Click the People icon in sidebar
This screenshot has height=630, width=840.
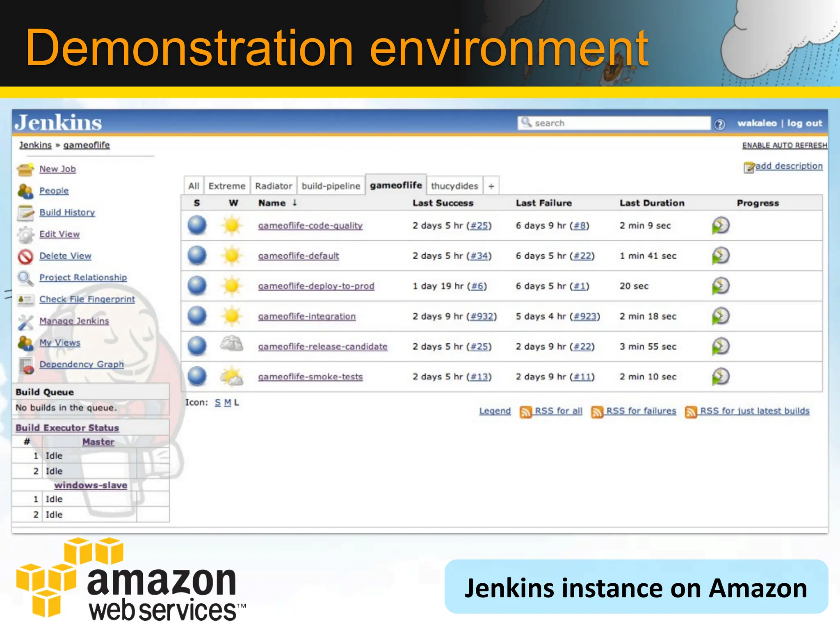coord(25,191)
